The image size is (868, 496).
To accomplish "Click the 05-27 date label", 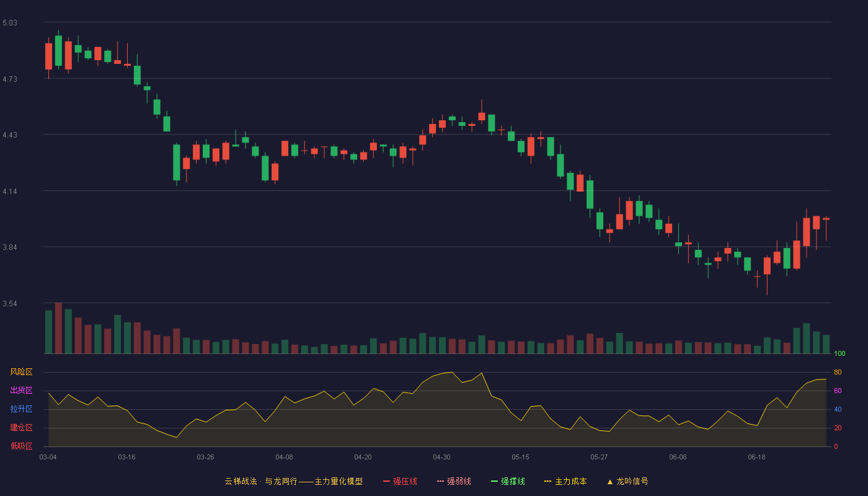I will (x=599, y=457).
